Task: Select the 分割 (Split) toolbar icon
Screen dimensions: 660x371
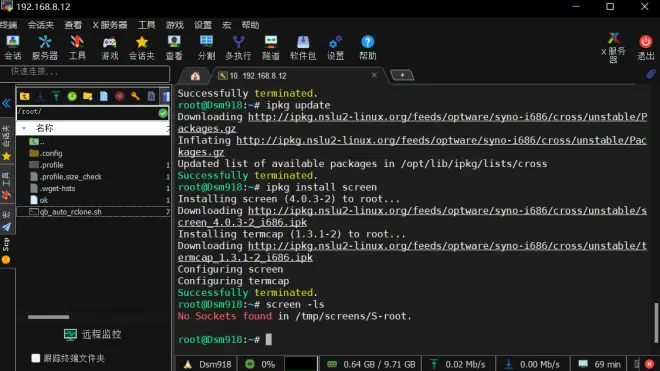Action: coord(206,47)
